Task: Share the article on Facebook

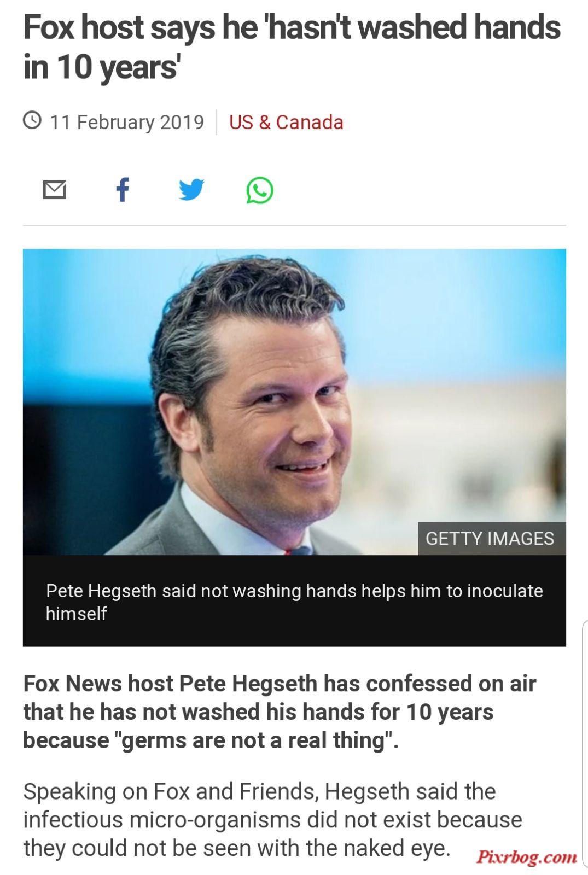Action: coord(123,190)
